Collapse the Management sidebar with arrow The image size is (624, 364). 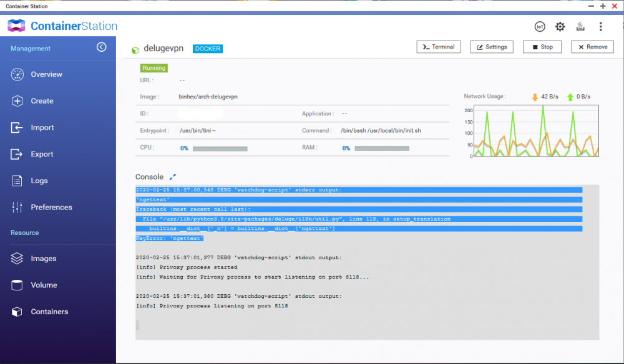(102, 47)
